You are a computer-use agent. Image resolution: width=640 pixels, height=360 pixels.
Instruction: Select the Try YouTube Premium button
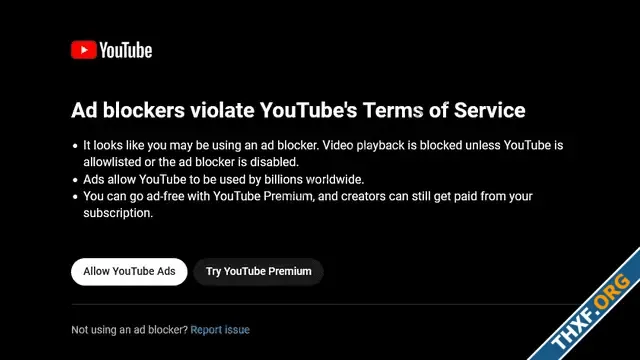258,271
